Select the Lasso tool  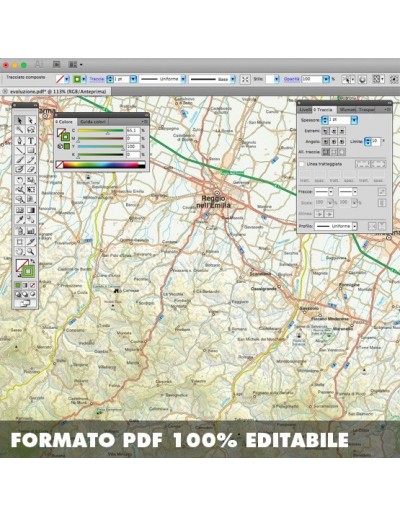coord(31,130)
